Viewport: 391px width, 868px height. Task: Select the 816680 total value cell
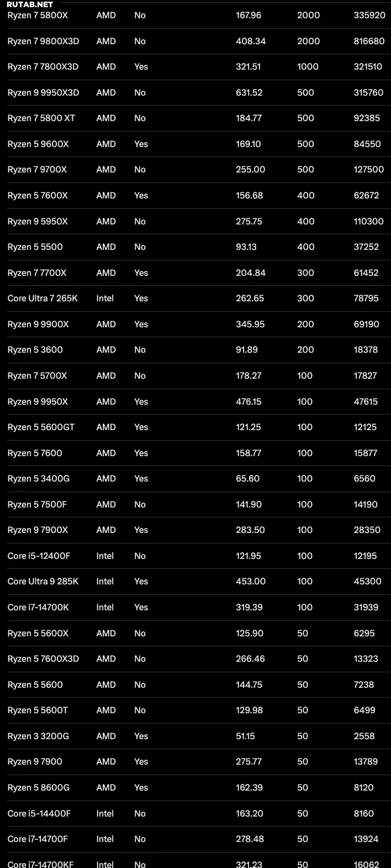click(x=369, y=41)
